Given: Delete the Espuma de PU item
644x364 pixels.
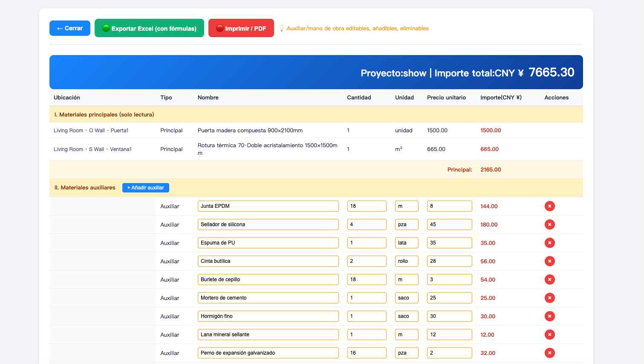Looking at the screenshot, I should point(549,243).
